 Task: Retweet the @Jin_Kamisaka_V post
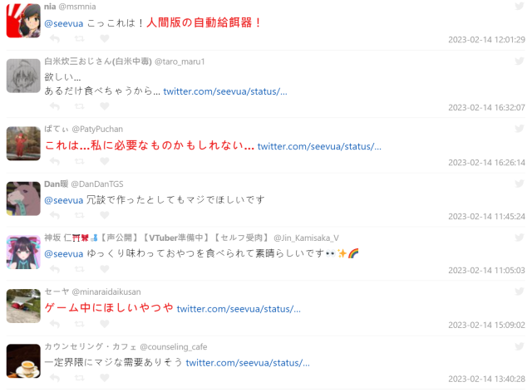point(80,269)
